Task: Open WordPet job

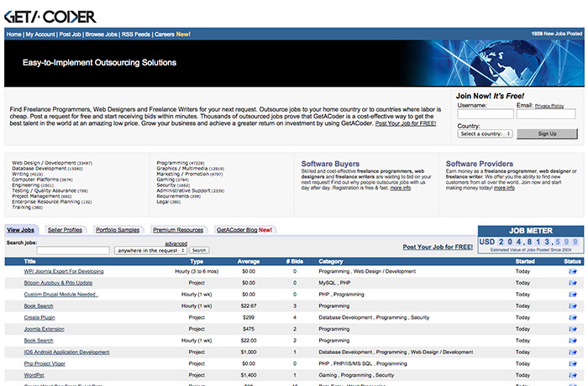Action: click(x=34, y=375)
